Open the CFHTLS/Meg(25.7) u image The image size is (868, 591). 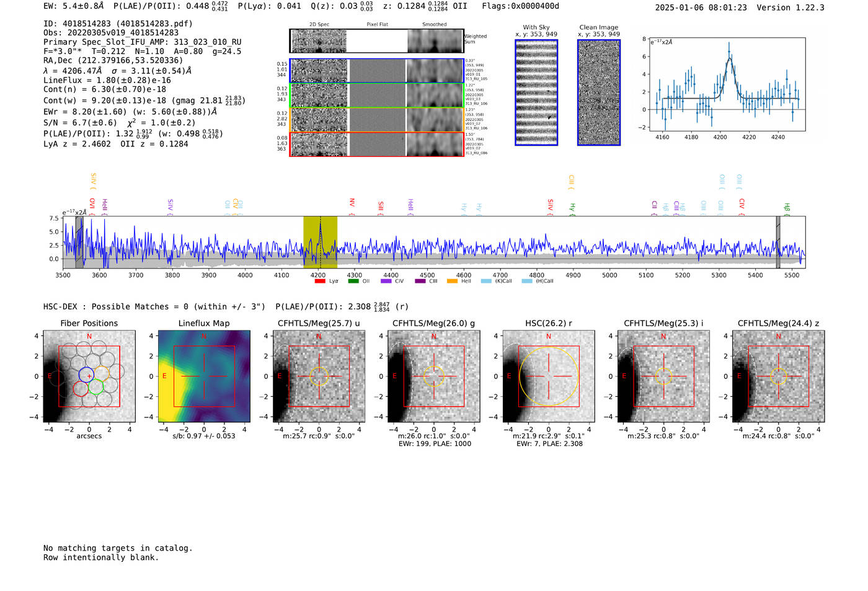coord(319,376)
